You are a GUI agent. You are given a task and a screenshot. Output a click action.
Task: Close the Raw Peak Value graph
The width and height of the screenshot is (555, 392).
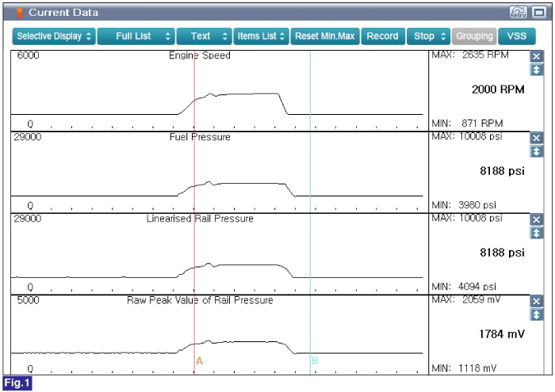coord(536,301)
